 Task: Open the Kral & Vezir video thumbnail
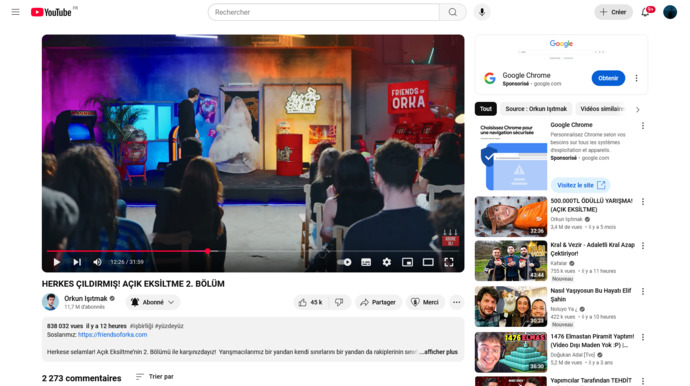[510, 261]
